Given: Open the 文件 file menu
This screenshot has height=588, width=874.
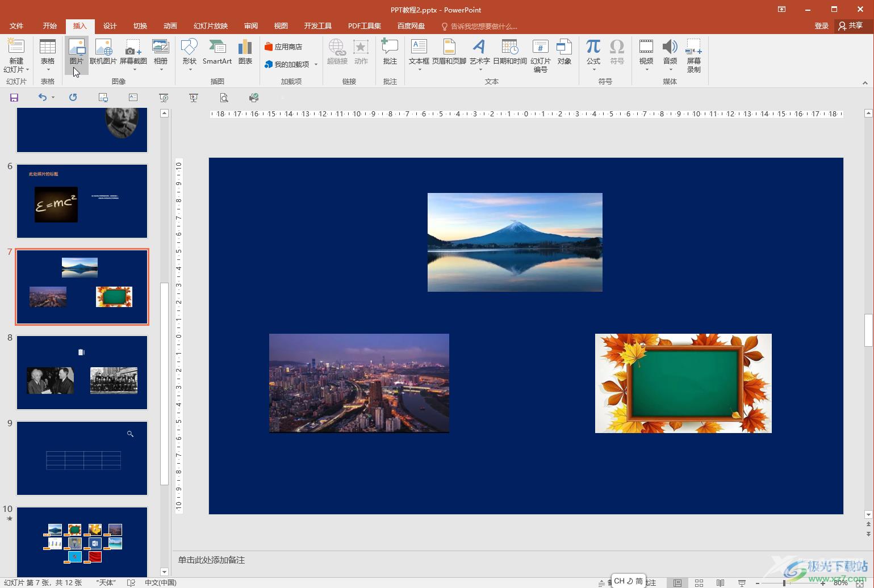Looking at the screenshot, I should point(16,26).
